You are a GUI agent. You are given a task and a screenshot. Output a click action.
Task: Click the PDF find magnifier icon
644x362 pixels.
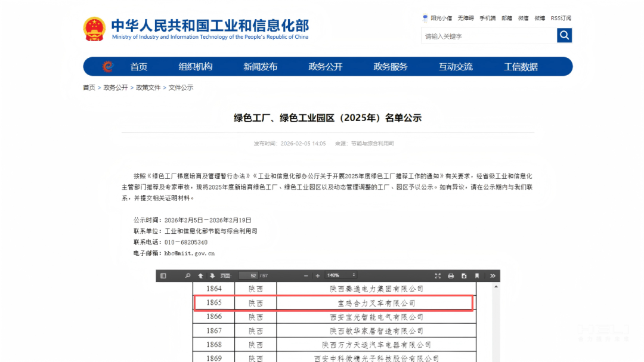pos(188,276)
